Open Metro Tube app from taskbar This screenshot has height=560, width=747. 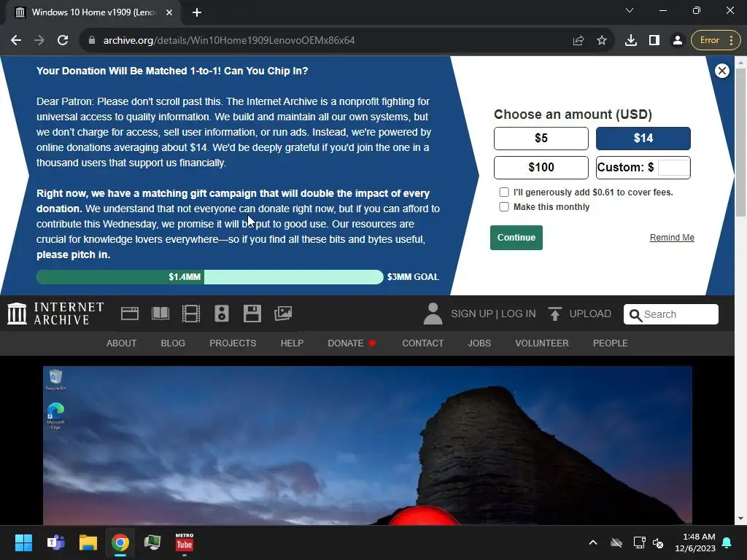tap(185, 542)
